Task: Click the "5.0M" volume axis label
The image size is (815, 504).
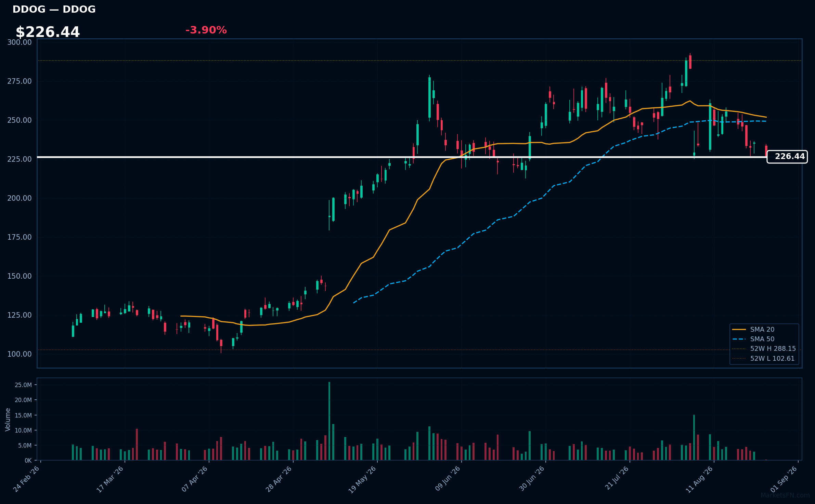Action: click(25, 445)
